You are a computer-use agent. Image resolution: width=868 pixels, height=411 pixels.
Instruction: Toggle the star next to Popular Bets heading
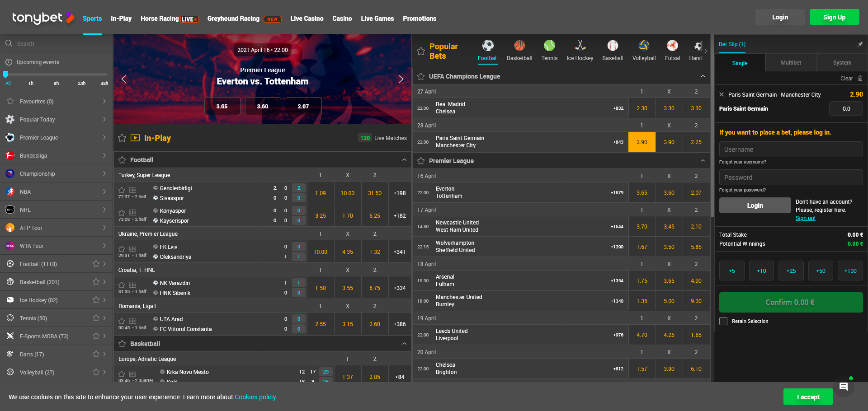pyautogui.click(x=421, y=51)
